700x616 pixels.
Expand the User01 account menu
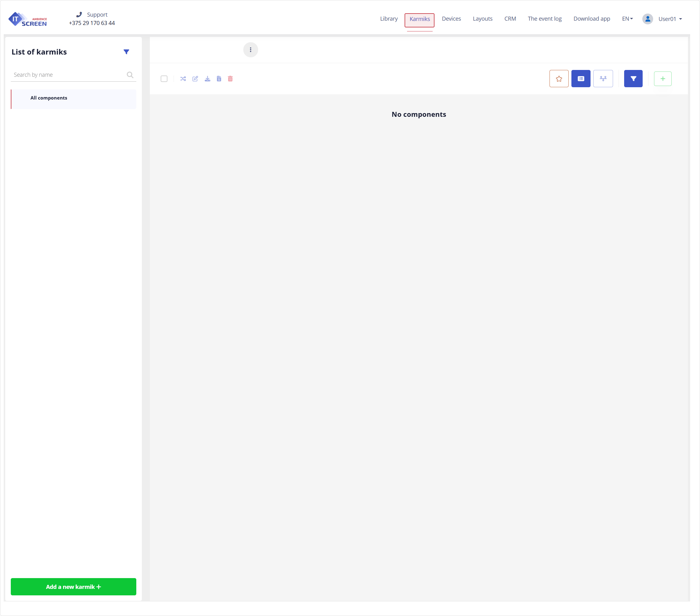670,19
